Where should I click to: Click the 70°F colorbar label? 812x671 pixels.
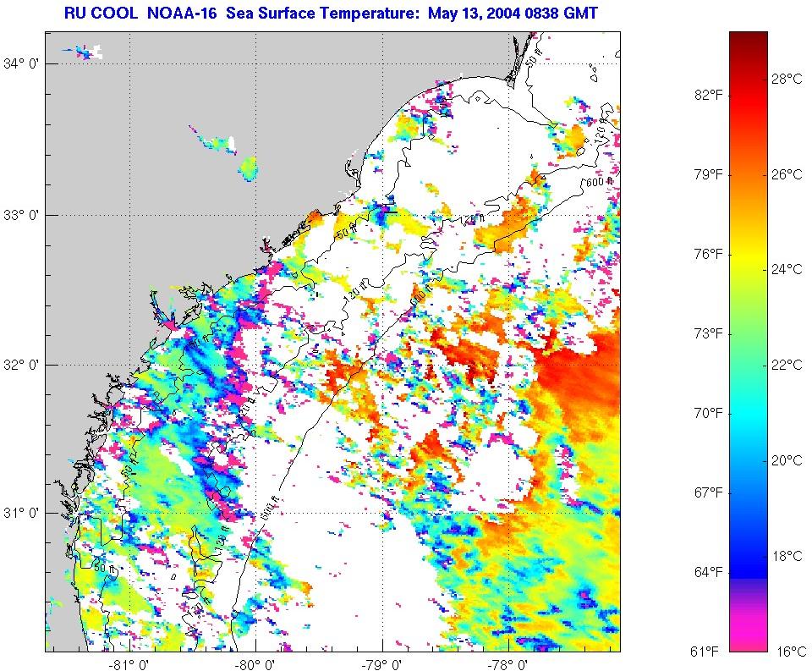pos(709,414)
